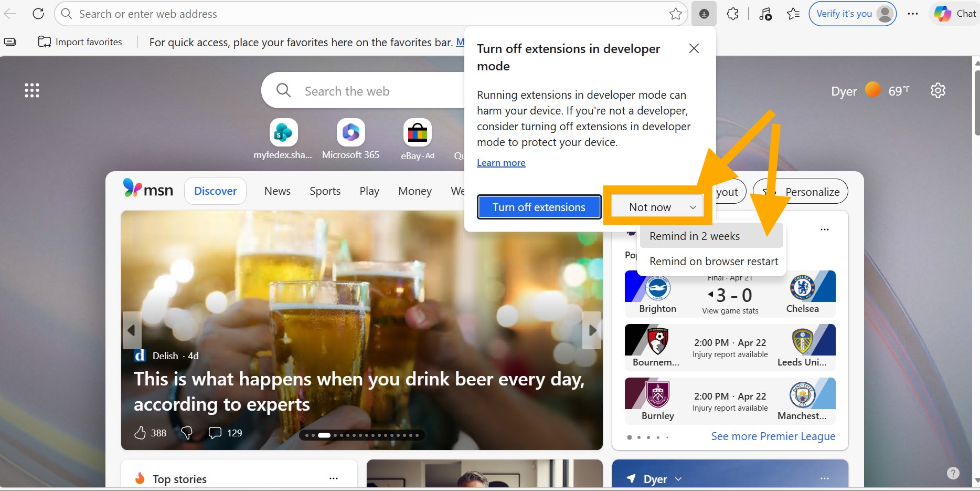The image size is (980, 491).
Task: Click Import favorites on the favorites bar
Action: (80, 42)
